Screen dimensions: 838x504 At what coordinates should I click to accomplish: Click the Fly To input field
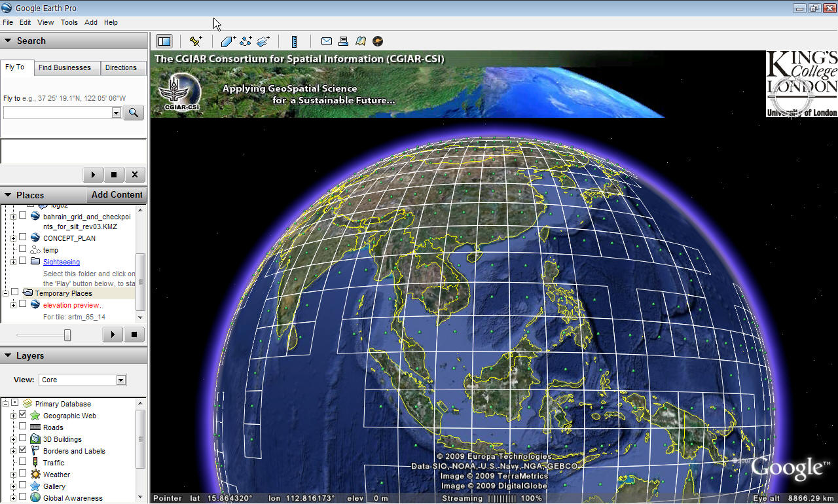57,113
